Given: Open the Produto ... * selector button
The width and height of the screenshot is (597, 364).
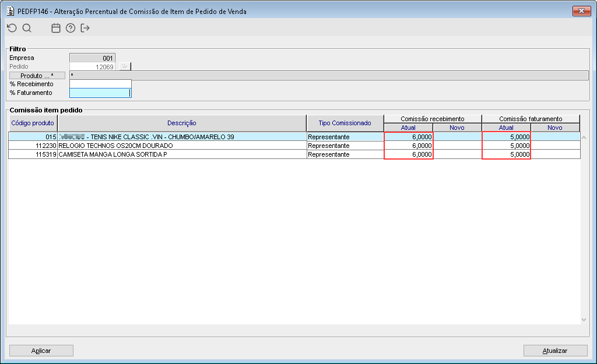Looking at the screenshot, I should 37,75.
